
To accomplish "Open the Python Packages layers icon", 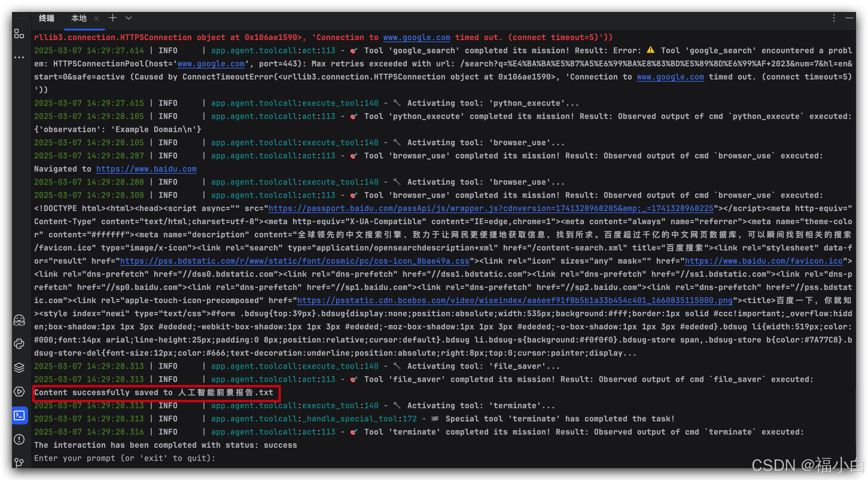I will click(x=19, y=368).
